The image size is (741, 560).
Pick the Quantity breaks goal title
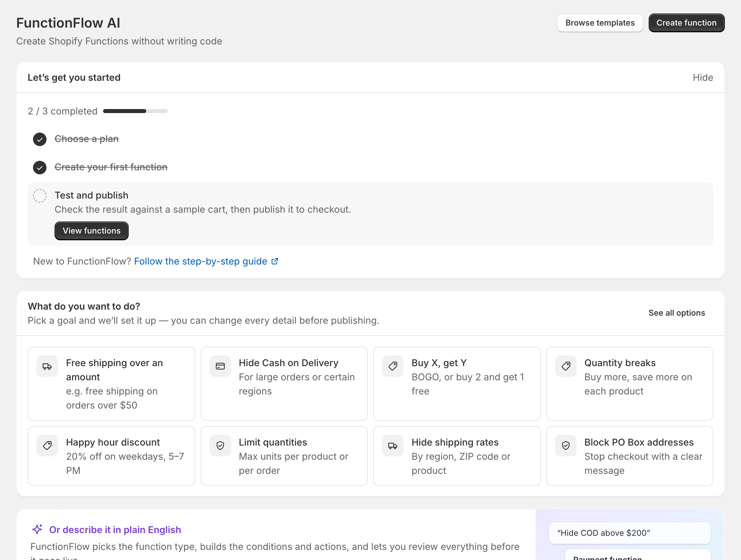click(x=620, y=363)
